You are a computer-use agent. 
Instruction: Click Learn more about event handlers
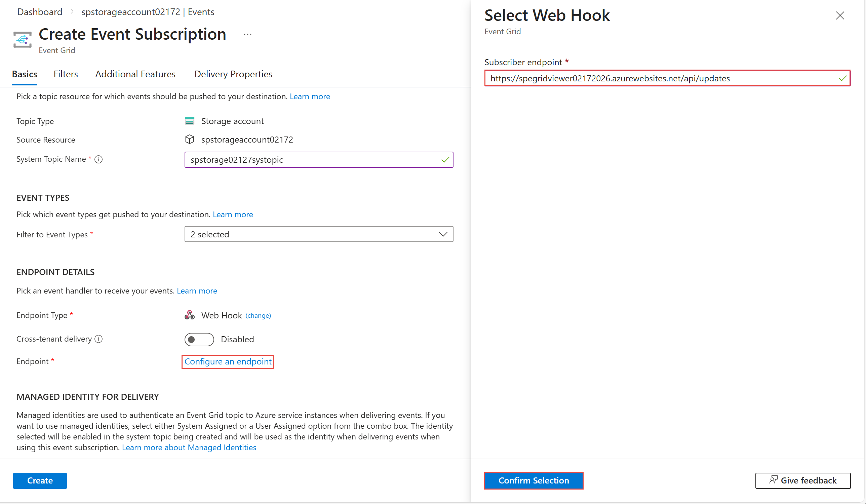point(197,291)
